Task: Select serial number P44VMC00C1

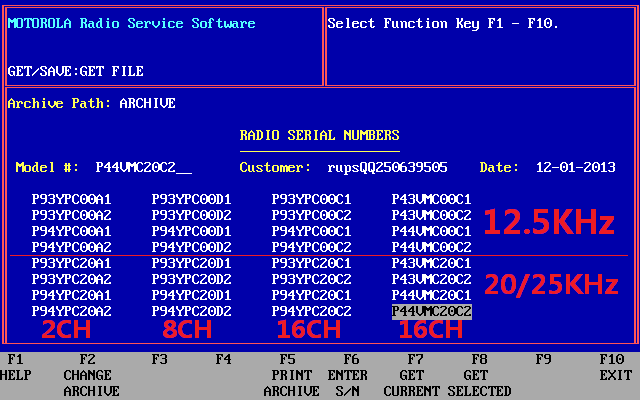Action: (x=431, y=231)
